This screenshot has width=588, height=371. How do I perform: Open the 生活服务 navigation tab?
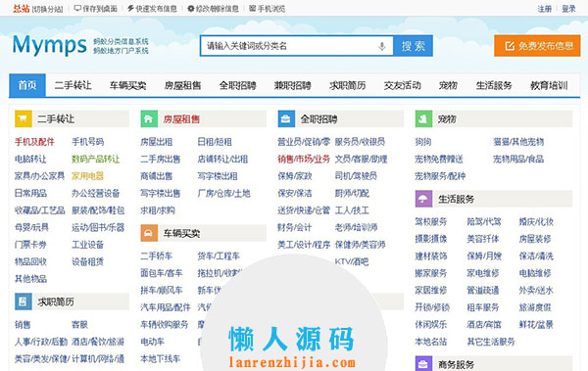(494, 85)
